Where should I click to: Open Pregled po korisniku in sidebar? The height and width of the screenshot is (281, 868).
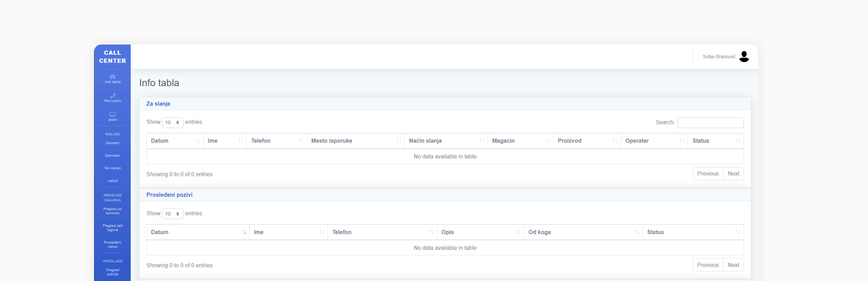[113, 211]
